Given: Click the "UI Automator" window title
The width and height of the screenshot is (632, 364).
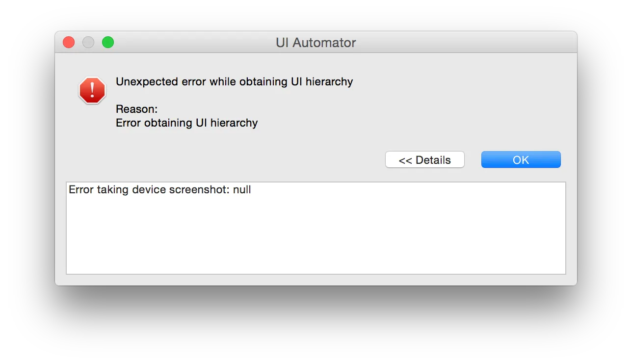Looking at the screenshot, I should (316, 43).
